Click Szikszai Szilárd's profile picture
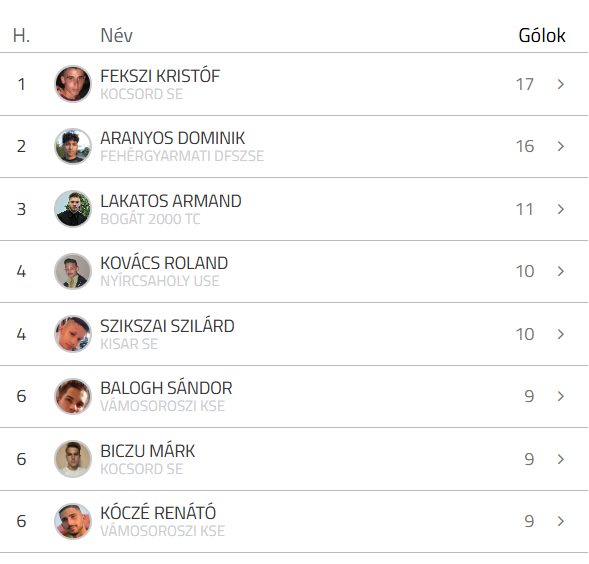 [x=73, y=334]
